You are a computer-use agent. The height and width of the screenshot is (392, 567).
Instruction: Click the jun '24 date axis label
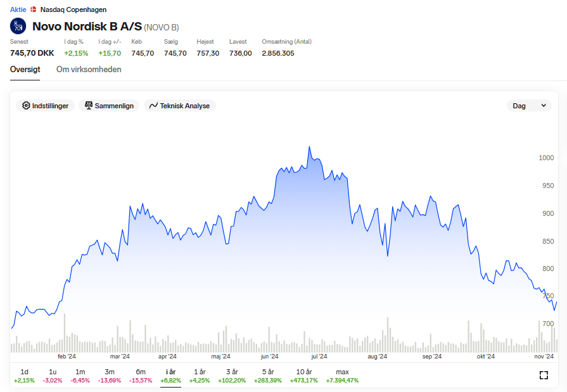click(x=269, y=357)
